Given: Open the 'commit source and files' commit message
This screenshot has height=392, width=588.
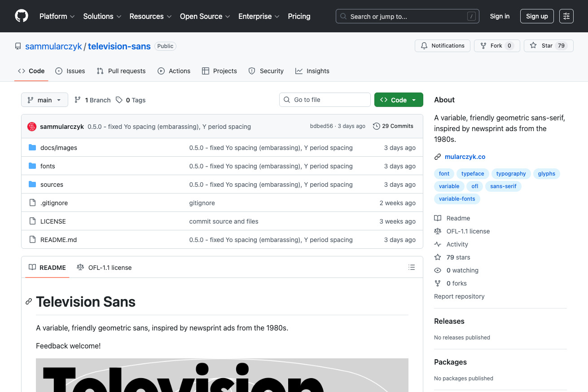Looking at the screenshot, I should (224, 221).
